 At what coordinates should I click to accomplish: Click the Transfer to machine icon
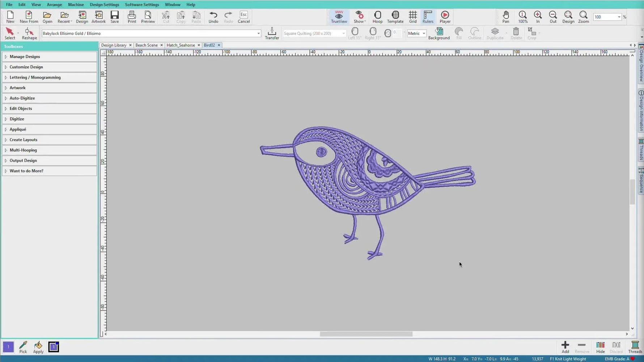[x=272, y=33]
